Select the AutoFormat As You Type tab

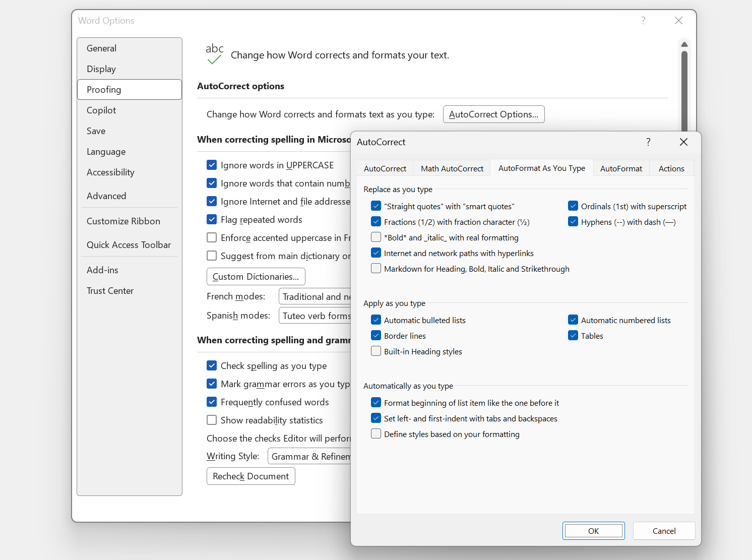point(542,168)
